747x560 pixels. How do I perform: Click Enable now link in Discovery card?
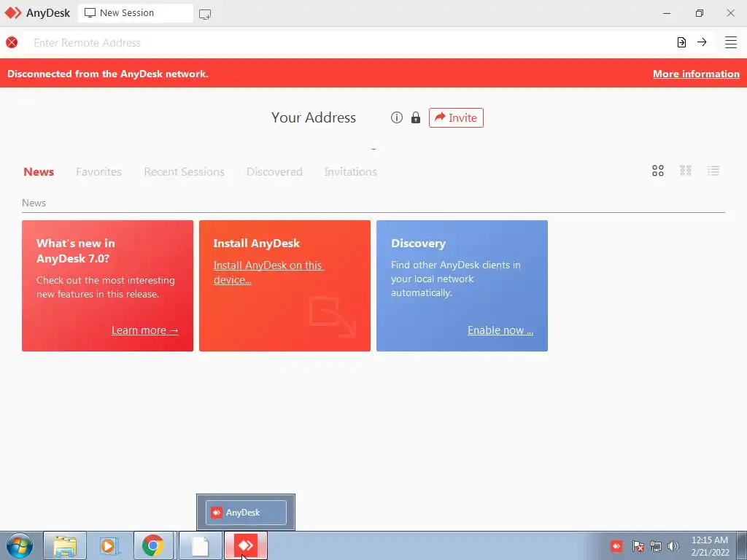point(500,330)
